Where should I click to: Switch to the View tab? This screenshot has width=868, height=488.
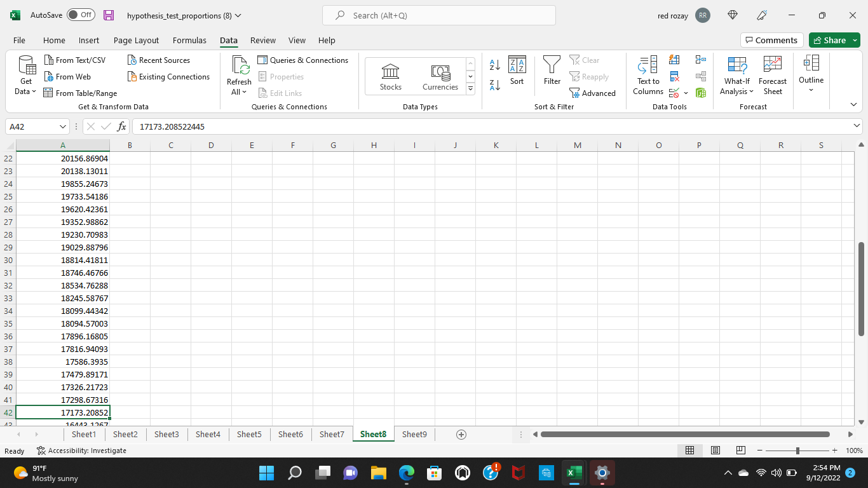(x=297, y=40)
